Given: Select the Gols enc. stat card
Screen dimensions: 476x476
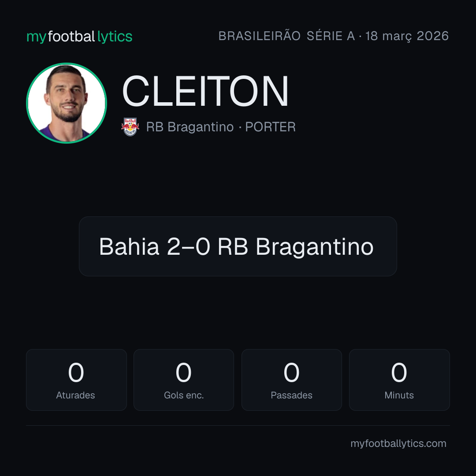Looking at the screenshot, I should (x=184, y=380).
